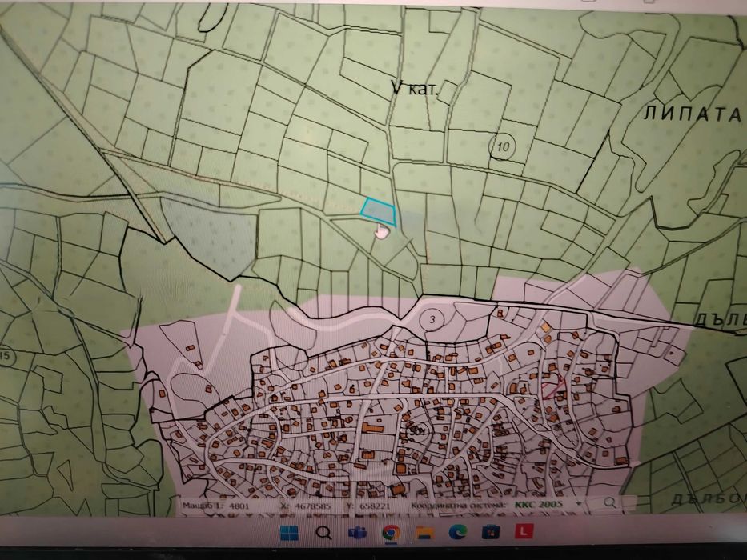Select the КKC 2005 coordinate system value
This screenshot has height=560, width=747.
point(538,504)
